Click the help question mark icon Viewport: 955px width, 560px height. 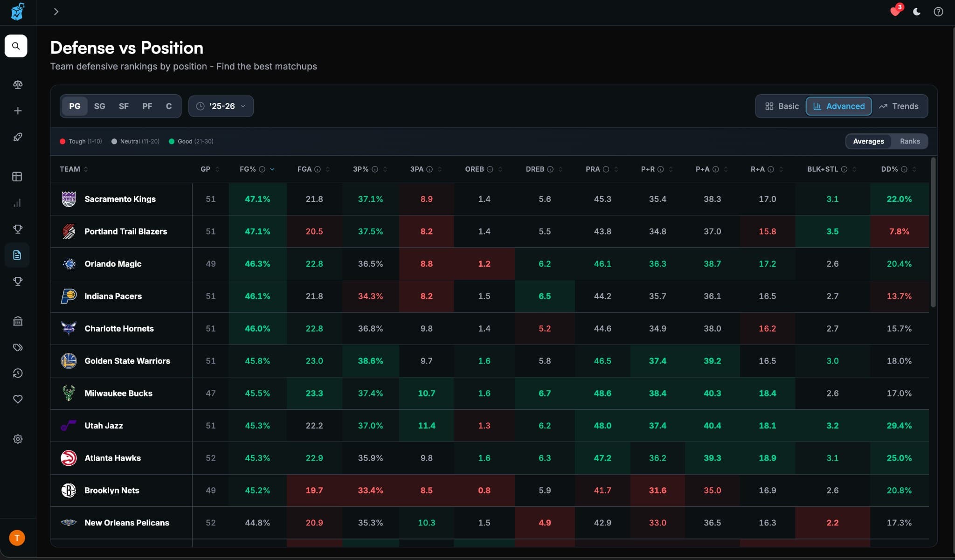(x=938, y=12)
